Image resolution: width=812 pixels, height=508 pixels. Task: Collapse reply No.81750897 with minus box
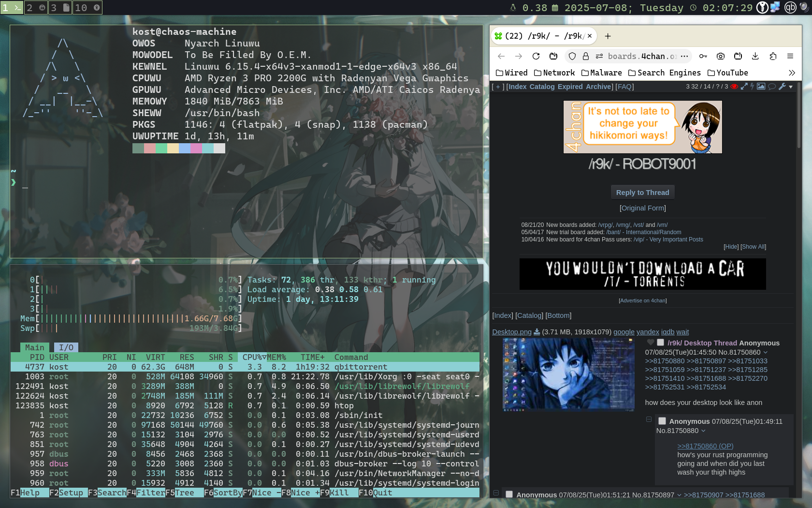[x=496, y=493]
